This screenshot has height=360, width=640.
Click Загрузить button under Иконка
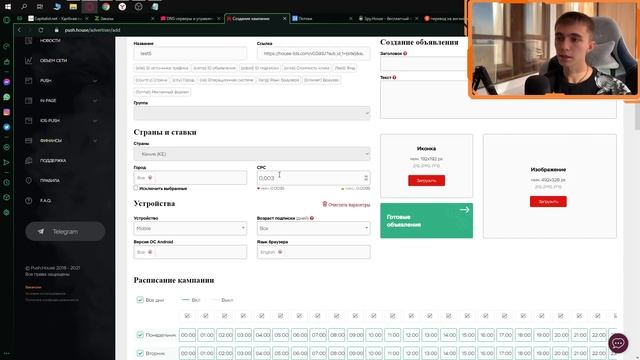tap(427, 180)
